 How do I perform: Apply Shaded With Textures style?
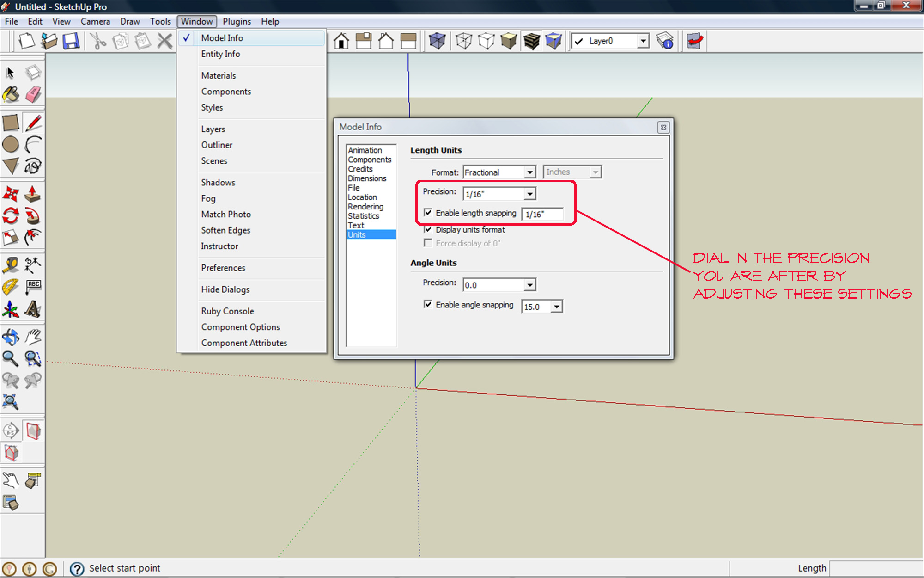point(531,41)
